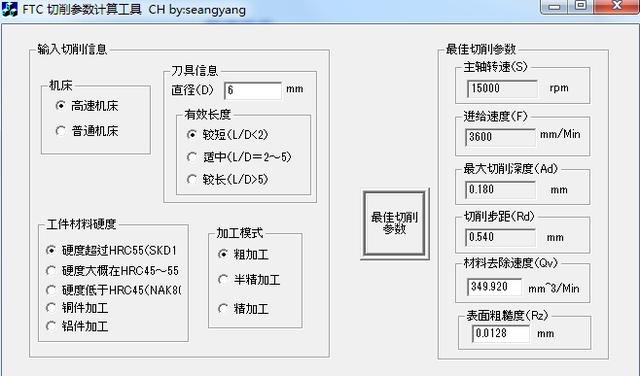Click the FTC app icon in title bar
Viewport: 640px width, 376px height.
pos(9,9)
